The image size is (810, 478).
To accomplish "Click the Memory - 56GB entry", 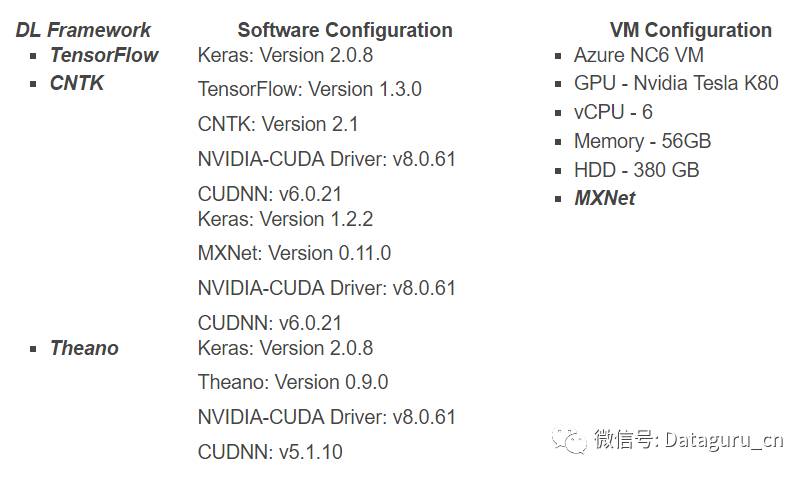I will [642, 141].
